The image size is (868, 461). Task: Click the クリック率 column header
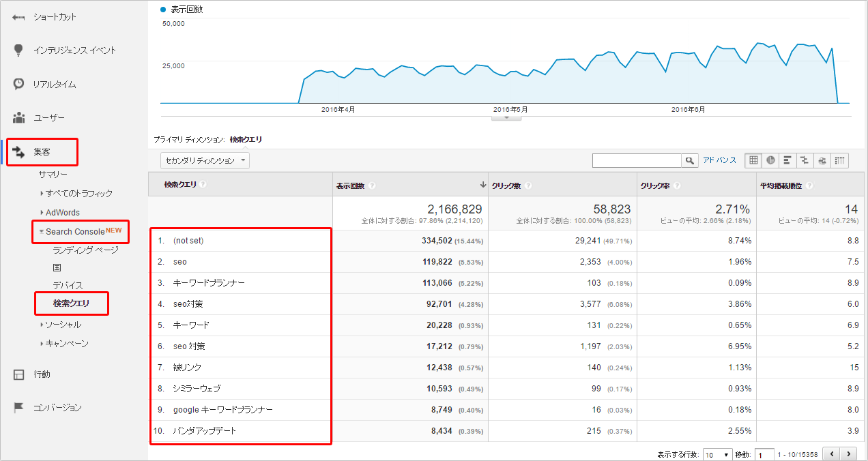point(654,185)
